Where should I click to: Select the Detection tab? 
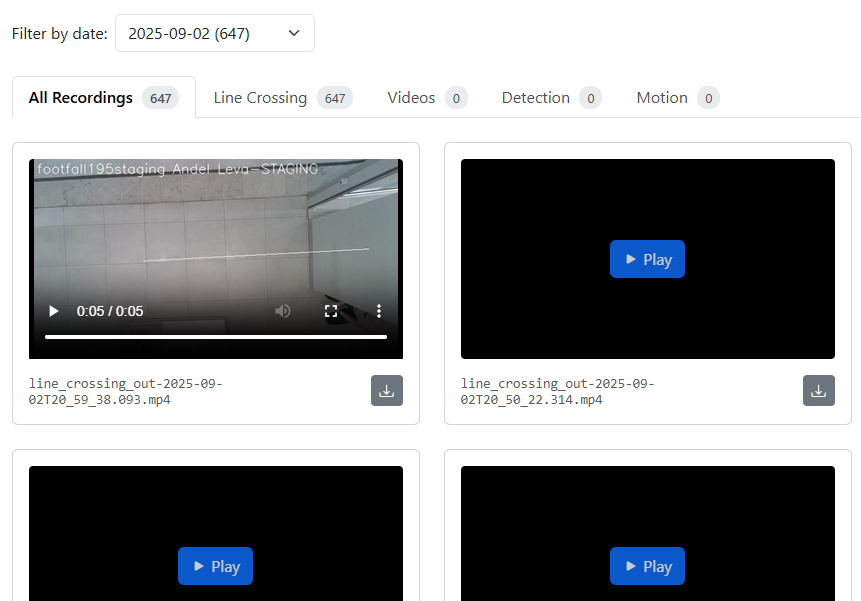pyautogui.click(x=534, y=97)
